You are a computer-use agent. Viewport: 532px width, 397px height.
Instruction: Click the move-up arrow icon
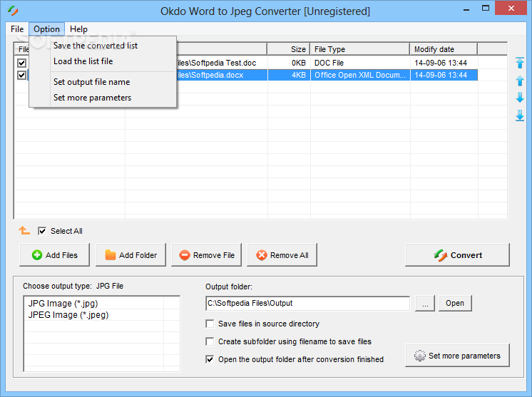click(520, 81)
